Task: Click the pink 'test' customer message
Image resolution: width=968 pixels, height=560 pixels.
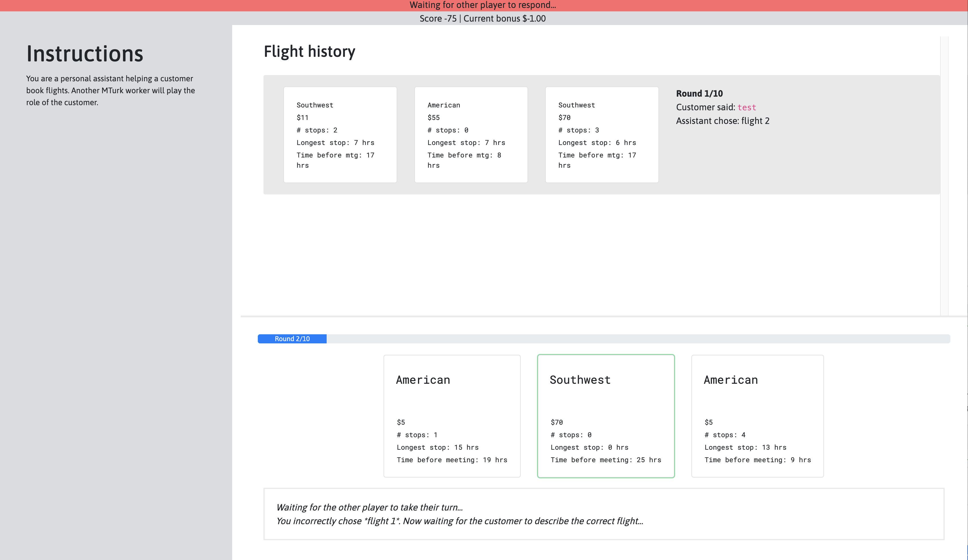Action: tap(746, 107)
